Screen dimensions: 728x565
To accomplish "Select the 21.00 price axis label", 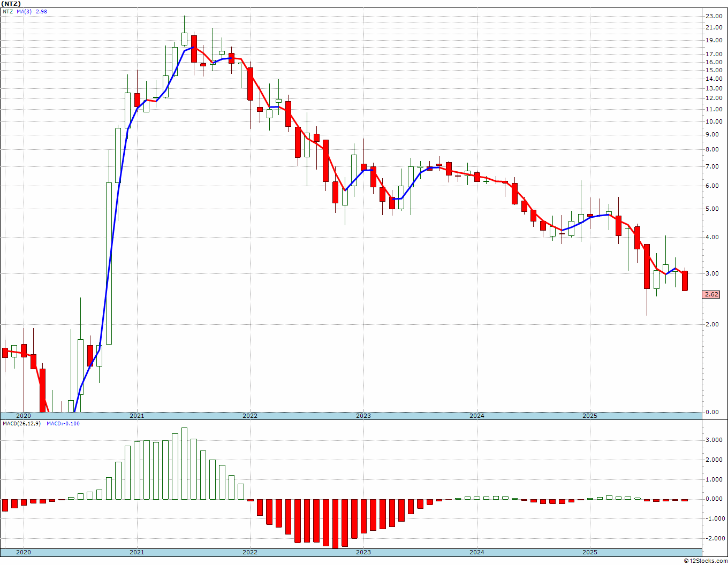I will point(714,28).
